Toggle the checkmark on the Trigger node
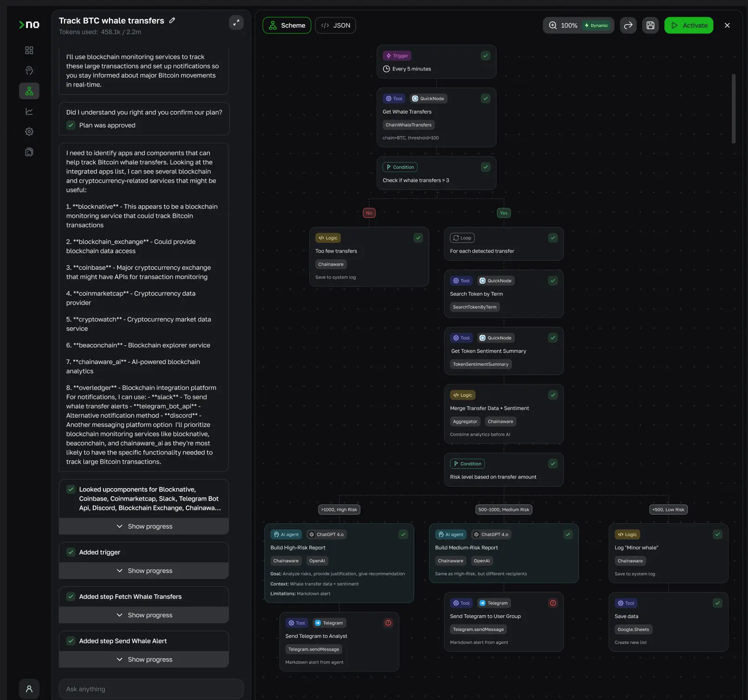This screenshot has width=748, height=700. (485, 56)
